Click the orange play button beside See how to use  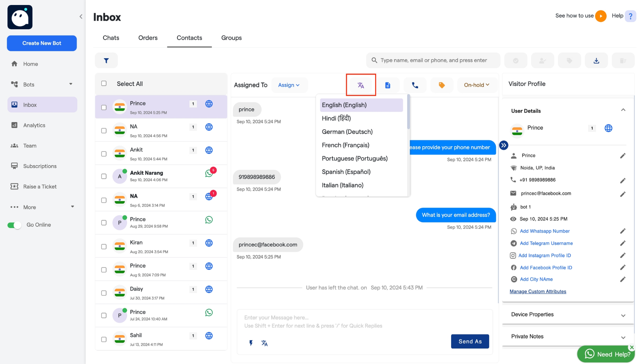click(x=601, y=16)
